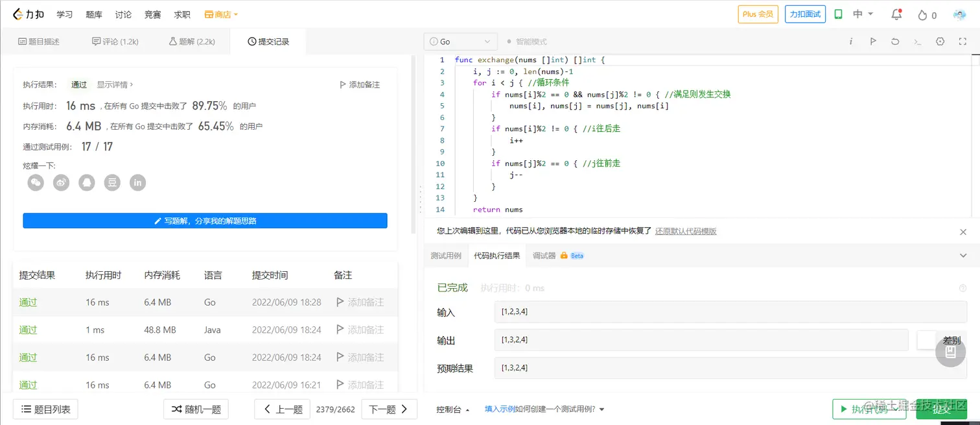
Task: Open the 通过 submission from 2022/06/09 18:28
Action: click(x=28, y=302)
